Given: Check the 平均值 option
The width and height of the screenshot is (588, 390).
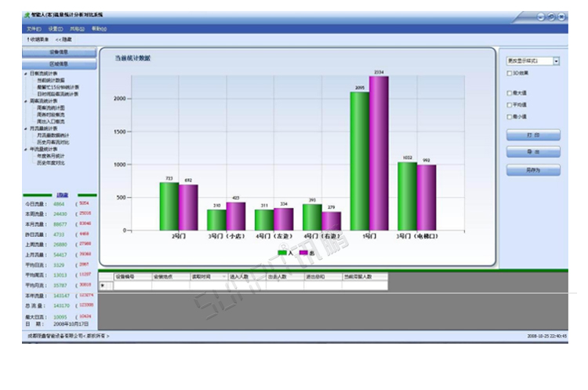Looking at the screenshot, I should coord(510,105).
